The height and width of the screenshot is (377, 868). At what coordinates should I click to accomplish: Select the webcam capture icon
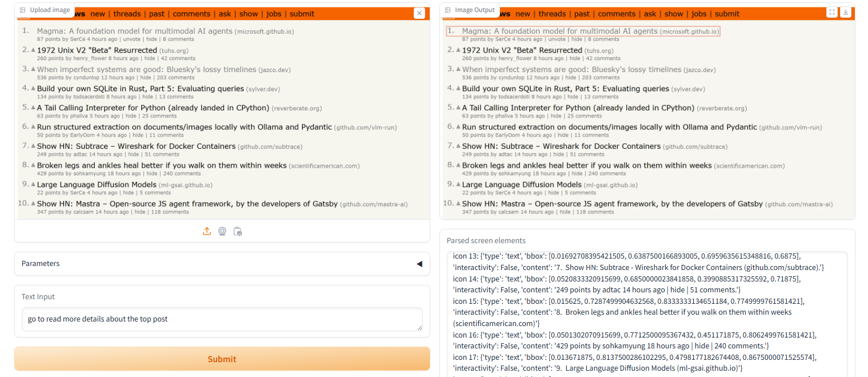(222, 231)
